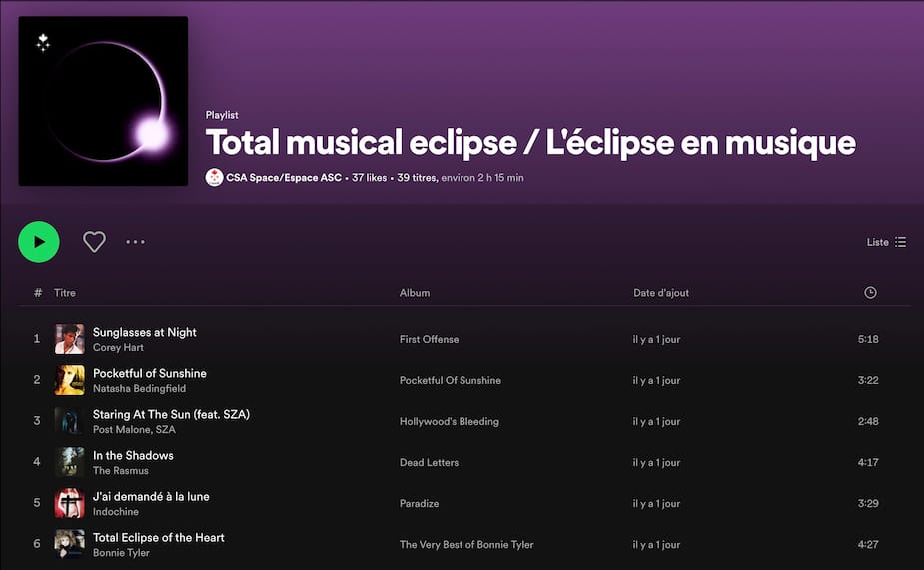Click the Pocketful of Sunshine cover thumbnail
The image size is (924, 570).
70,380
